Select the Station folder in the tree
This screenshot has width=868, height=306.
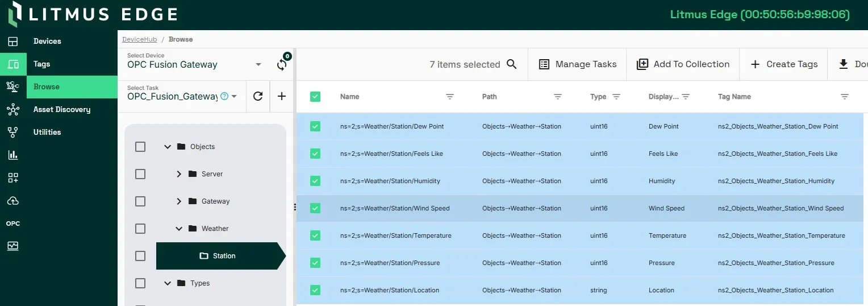(221, 256)
